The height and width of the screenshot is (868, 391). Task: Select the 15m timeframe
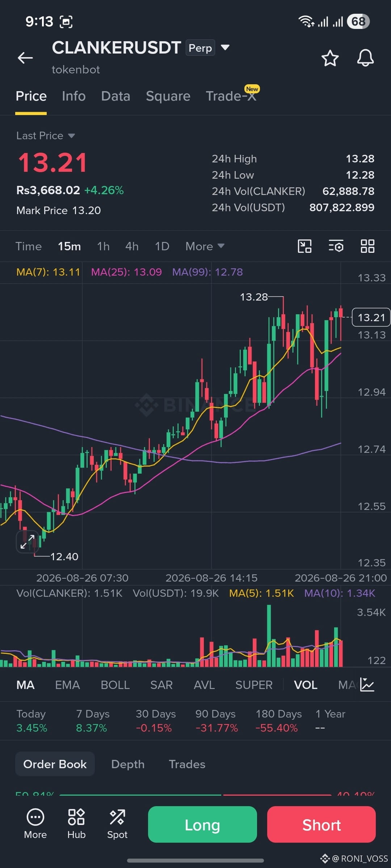pyautogui.click(x=70, y=246)
